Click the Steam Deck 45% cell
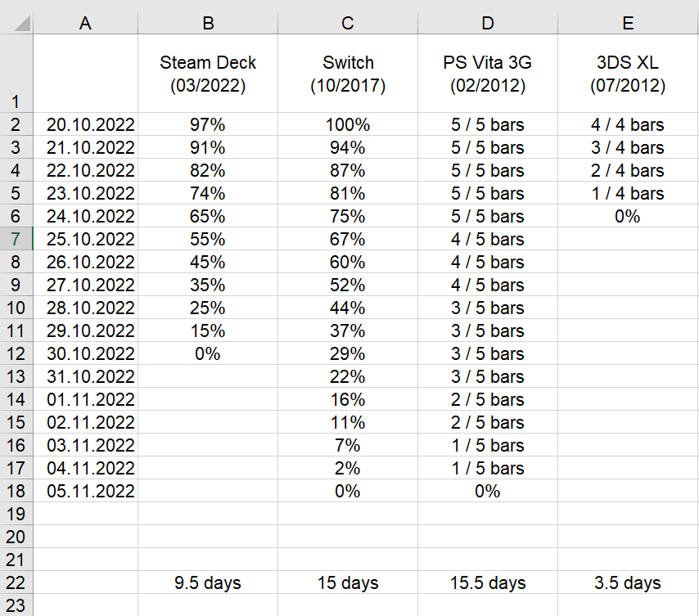 208,262
